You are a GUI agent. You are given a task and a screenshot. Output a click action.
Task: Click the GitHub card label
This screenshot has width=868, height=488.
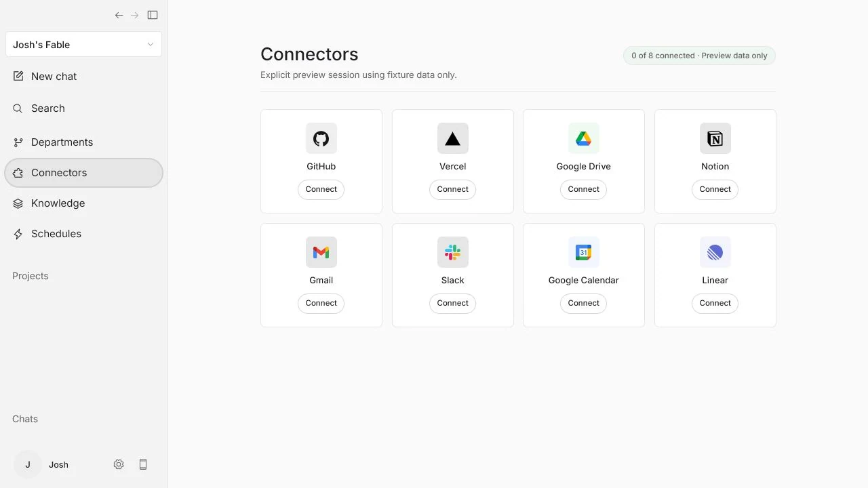(x=321, y=166)
